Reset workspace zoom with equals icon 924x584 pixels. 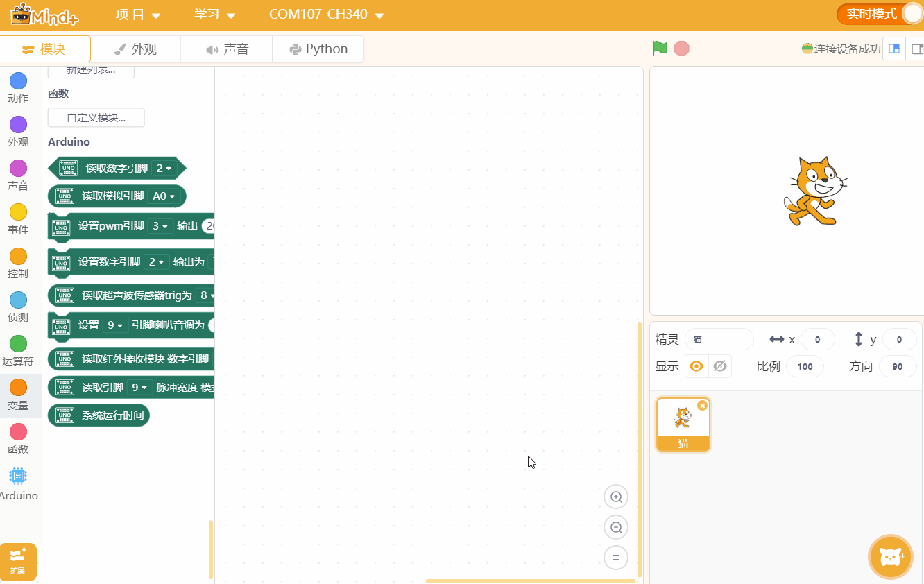616,558
